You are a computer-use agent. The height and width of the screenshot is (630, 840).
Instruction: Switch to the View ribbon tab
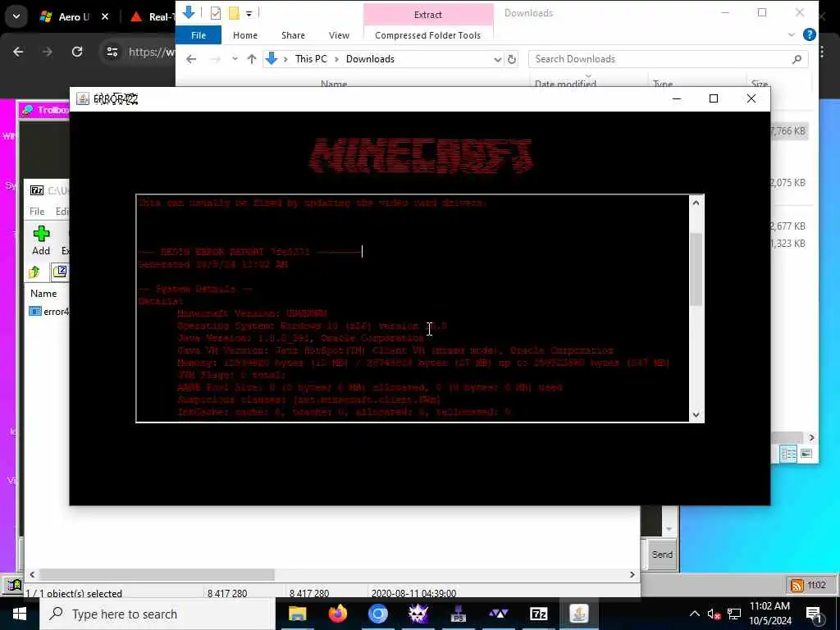point(339,35)
